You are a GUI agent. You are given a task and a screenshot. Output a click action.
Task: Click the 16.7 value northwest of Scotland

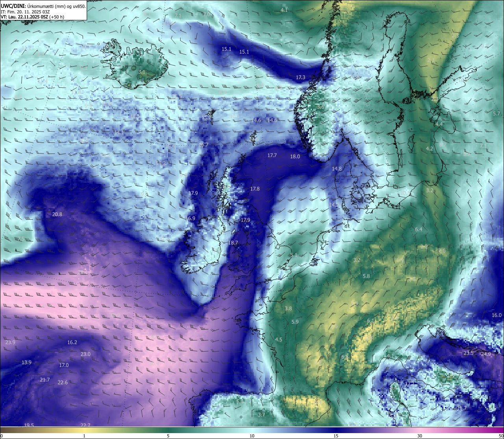[x=204, y=145]
